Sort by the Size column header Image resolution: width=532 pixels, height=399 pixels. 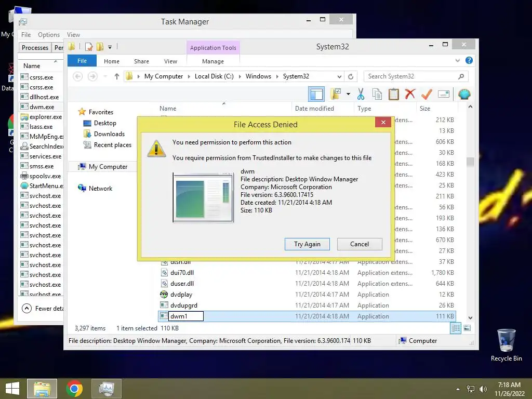tap(425, 109)
